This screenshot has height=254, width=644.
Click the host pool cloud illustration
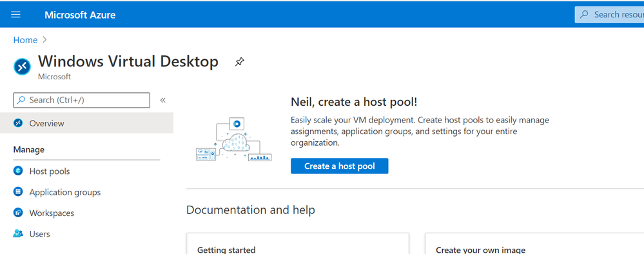pos(233,139)
